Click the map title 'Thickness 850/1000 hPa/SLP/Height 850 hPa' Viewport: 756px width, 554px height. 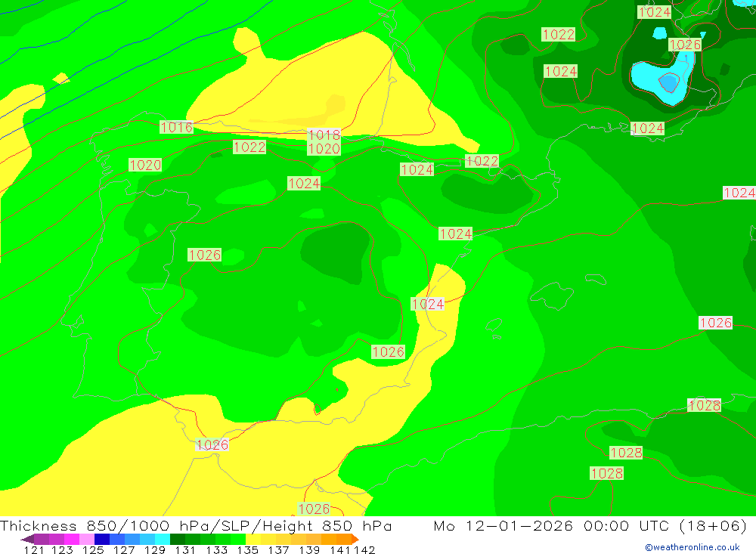pos(196,525)
